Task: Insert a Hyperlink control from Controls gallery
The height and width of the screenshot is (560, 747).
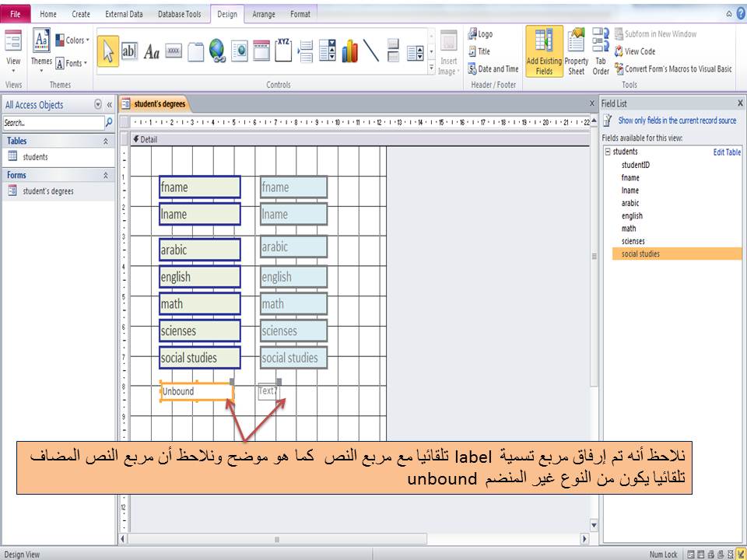Action: point(219,51)
